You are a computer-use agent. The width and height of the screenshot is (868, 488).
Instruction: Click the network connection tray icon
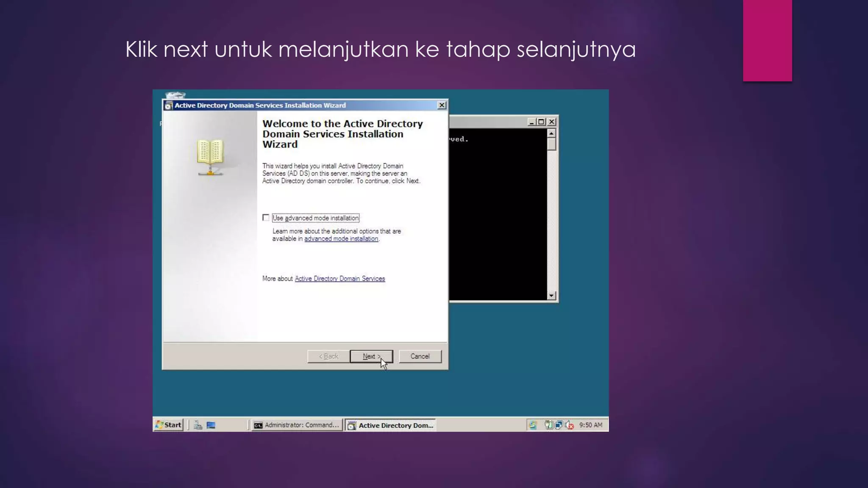pos(559,425)
